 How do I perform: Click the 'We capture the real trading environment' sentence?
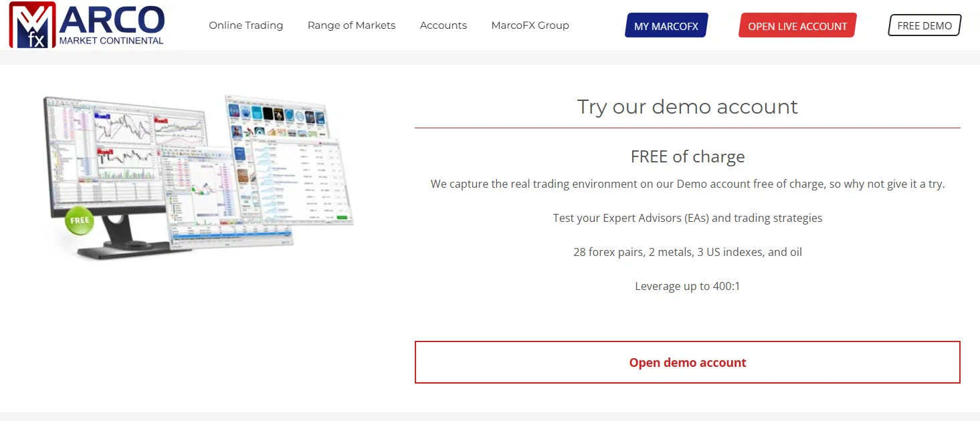688,184
